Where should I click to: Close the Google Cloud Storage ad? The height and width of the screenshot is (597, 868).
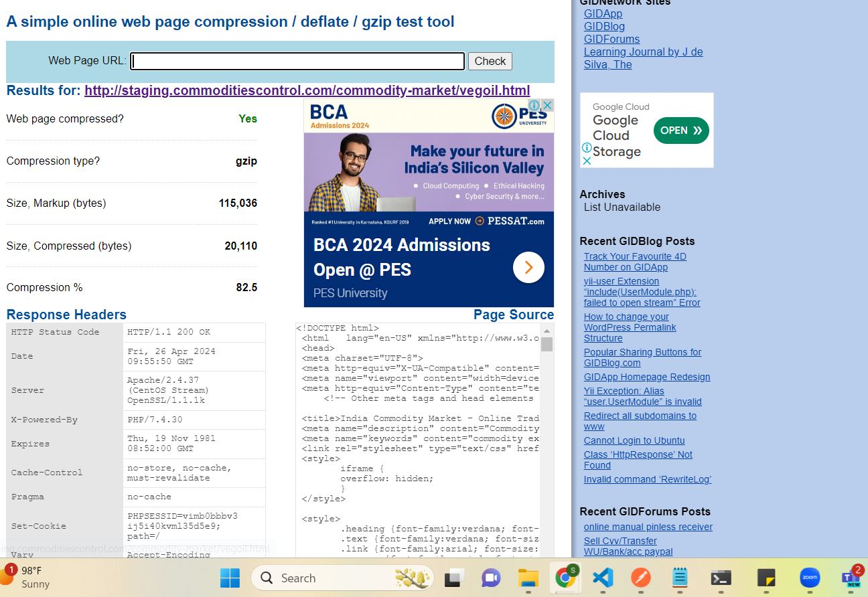point(586,161)
